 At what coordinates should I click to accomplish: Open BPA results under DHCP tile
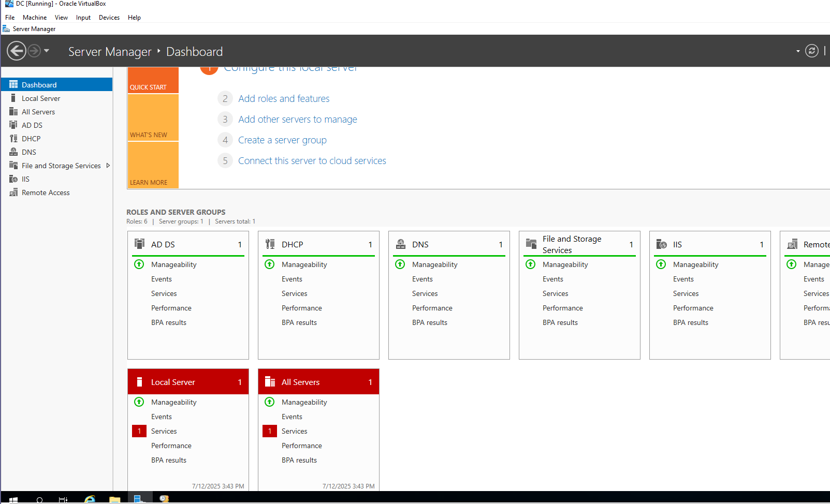(299, 322)
